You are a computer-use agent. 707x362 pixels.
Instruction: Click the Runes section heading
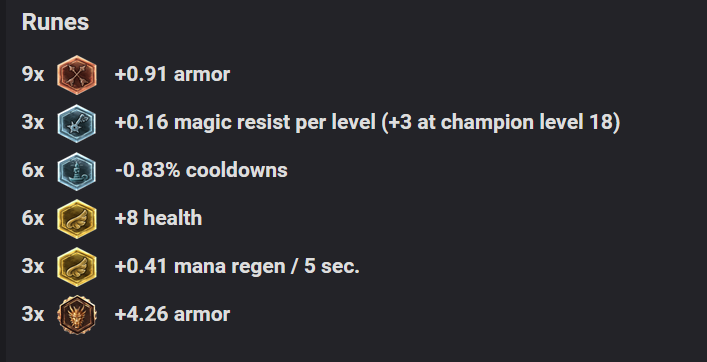point(55,22)
